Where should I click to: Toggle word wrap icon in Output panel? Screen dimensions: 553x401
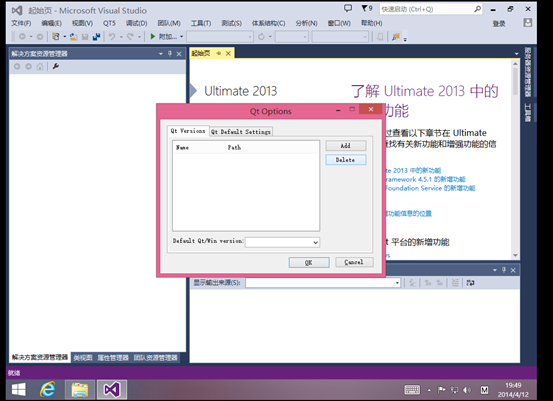[470, 283]
